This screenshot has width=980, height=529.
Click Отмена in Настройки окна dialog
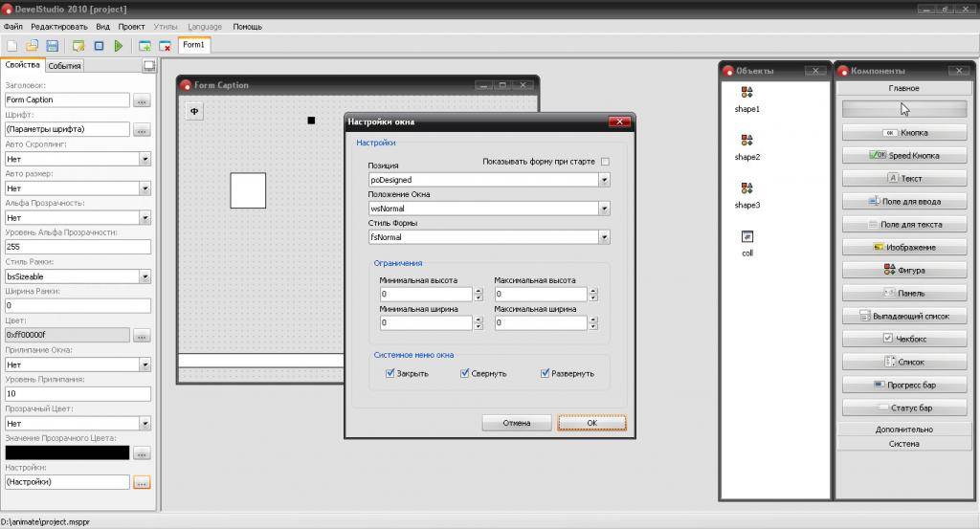[516, 423]
